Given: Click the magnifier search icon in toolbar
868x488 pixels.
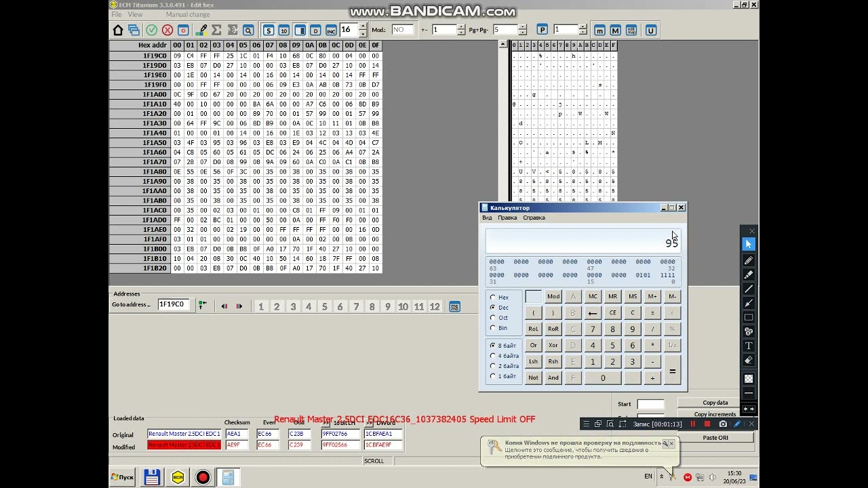Looking at the screenshot, I should (248, 30).
